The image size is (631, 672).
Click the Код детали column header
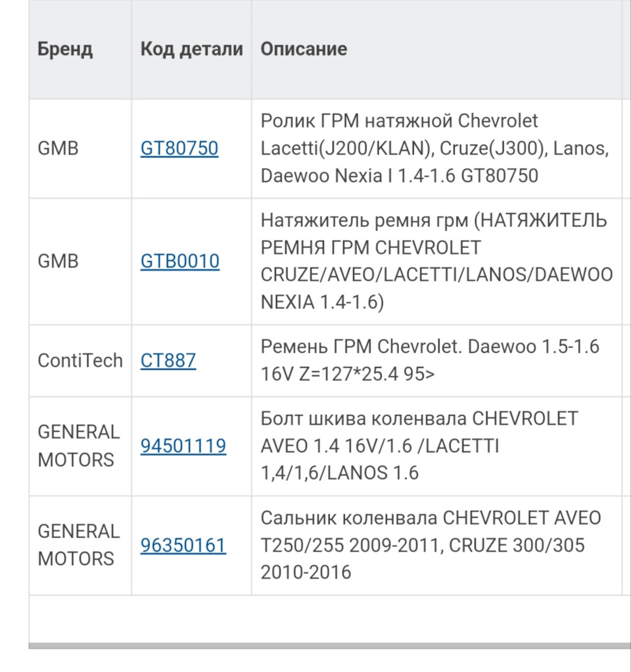pyautogui.click(x=191, y=49)
